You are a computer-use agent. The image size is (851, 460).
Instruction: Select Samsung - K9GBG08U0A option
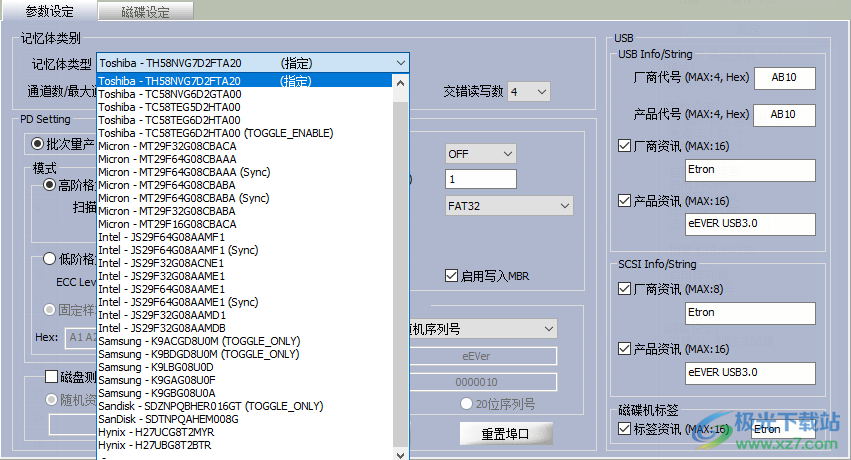[x=244, y=393]
